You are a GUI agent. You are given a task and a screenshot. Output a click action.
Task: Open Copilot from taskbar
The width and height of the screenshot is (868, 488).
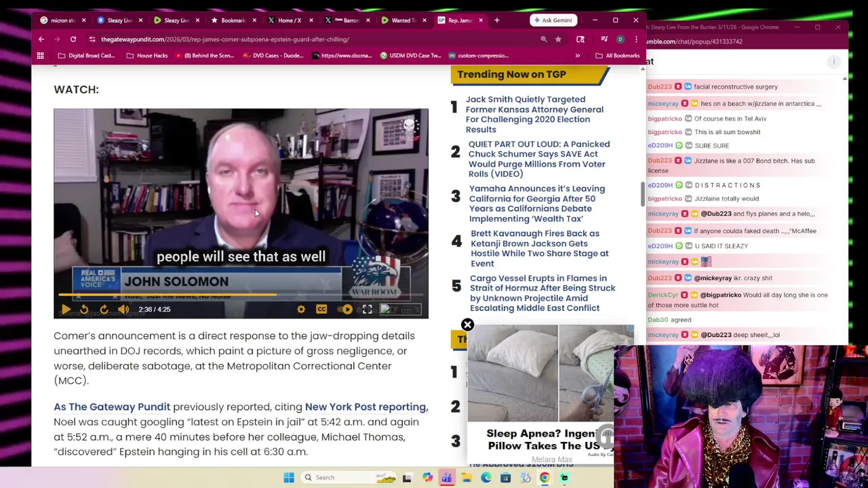pos(427,478)
